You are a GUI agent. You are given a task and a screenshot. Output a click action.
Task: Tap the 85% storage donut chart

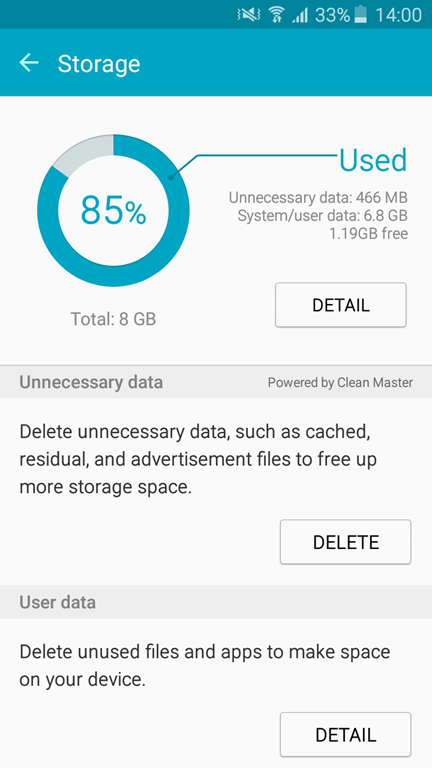(x=113, y=211)
